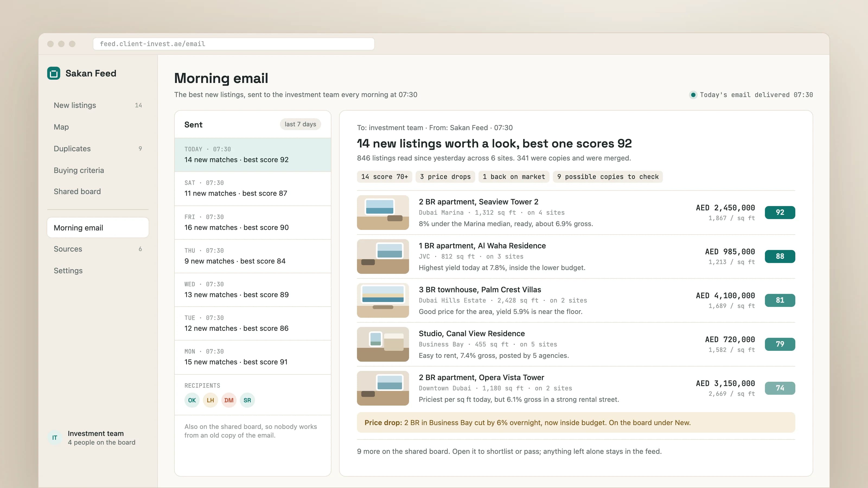
Task: Open the Opera Vista Tower thumbnail
Action: click(383, 388)
